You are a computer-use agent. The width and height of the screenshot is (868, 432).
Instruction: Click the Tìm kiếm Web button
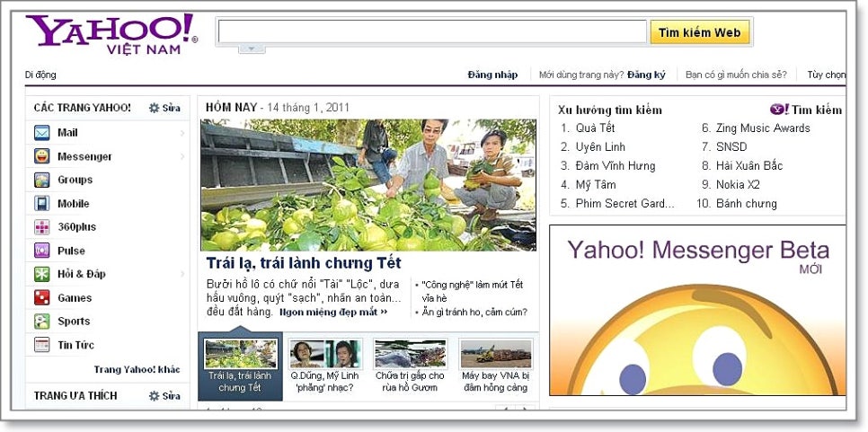[699, 32]
